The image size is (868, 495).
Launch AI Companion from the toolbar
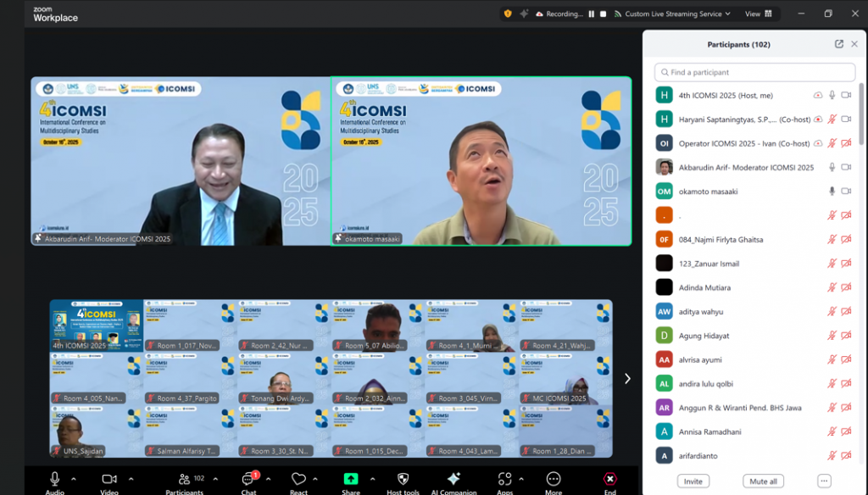click(x=453, y=480)
